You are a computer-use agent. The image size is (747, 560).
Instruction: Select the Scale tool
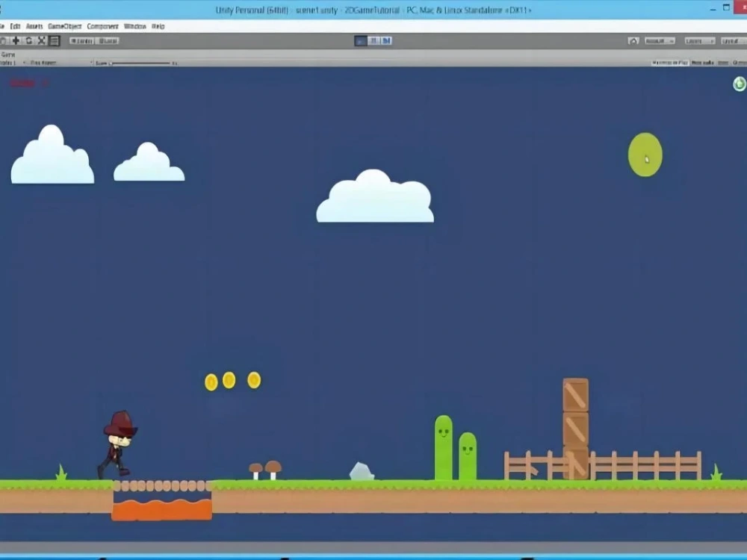click(41, 40)
